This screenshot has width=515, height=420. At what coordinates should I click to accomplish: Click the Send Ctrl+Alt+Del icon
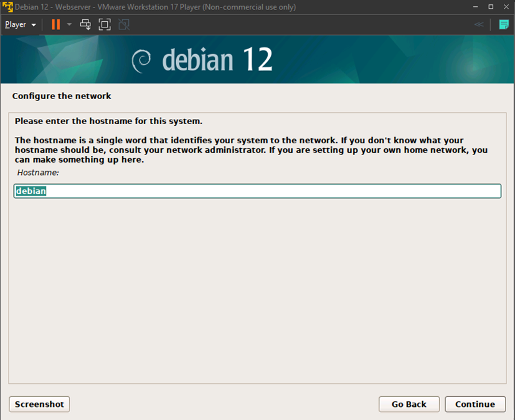click(85, 25)
